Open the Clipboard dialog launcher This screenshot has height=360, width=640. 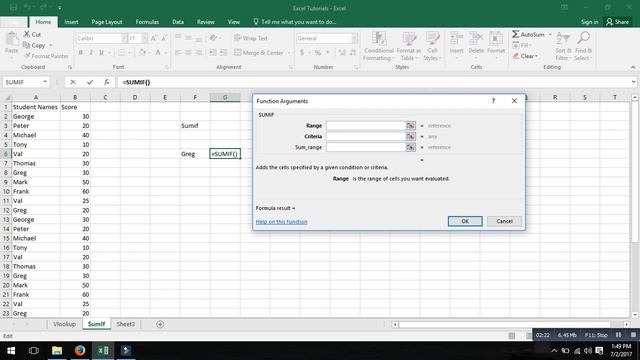(x=70, y=67)
